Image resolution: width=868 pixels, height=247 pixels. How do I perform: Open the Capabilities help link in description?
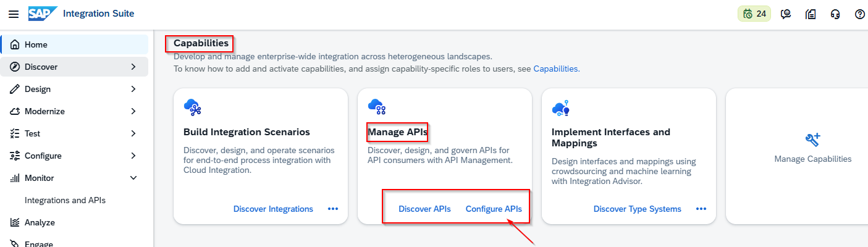point(555,69)
